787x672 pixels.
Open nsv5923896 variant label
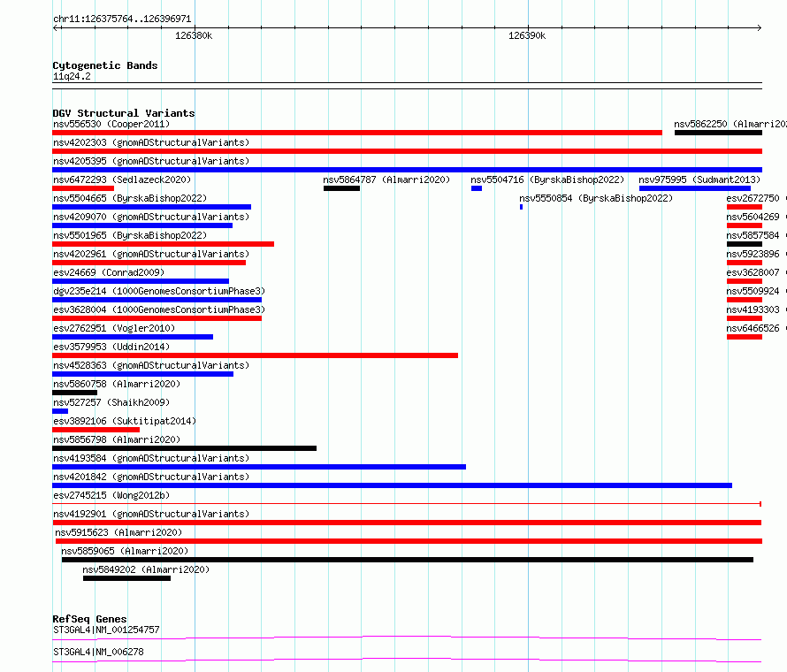click(x=753, y=254)
